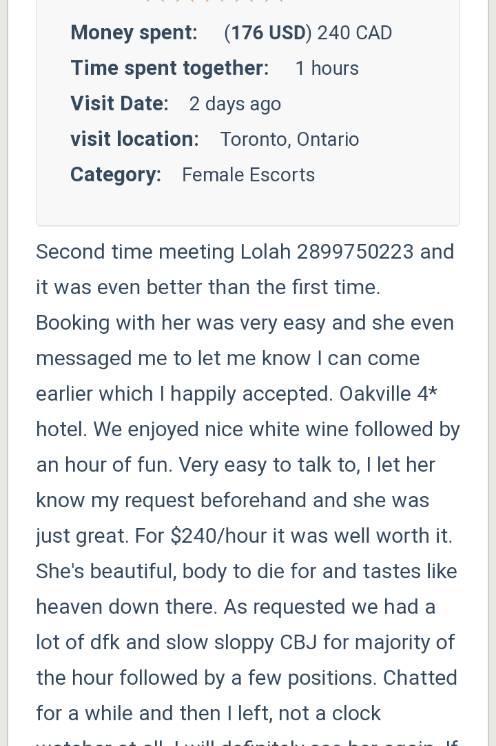This screenshot has width=496, height=746.
Task: Click the 1 hours duration value
Action: click(x=327, y=68)
